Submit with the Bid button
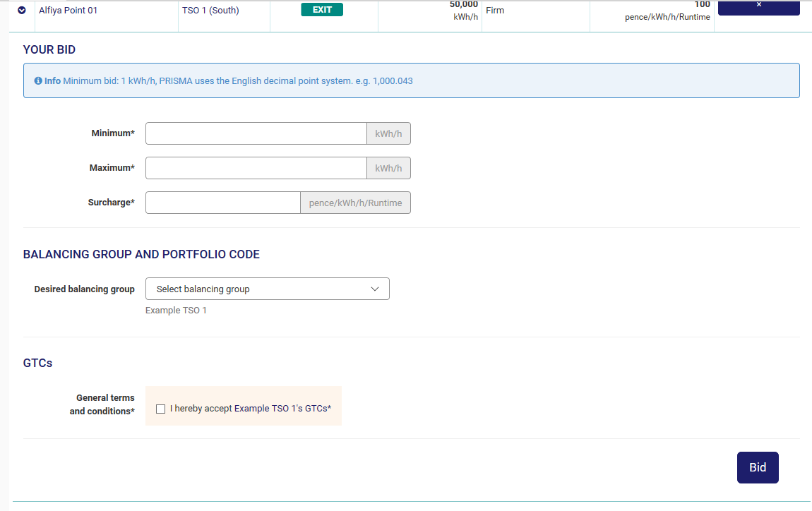812x511 pixels. (x=757, y=467)
